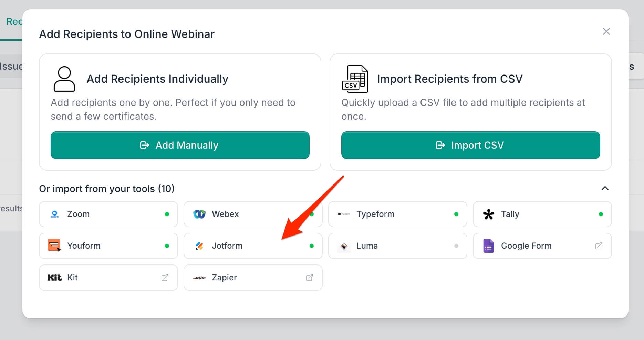The height and width of the screenshot is (340, 644).
Task: Open Kit via external link icon
Action: click(x=165, y=278)
